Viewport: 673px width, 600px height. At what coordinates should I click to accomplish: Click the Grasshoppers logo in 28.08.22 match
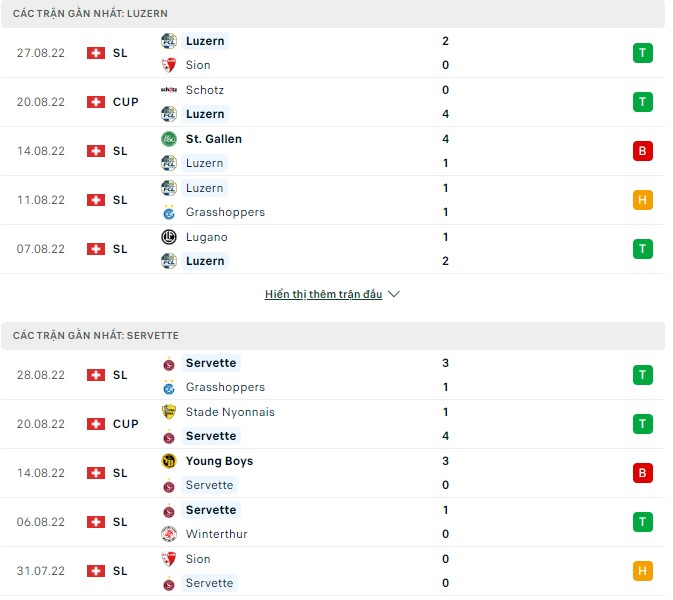tap(168, 387)
